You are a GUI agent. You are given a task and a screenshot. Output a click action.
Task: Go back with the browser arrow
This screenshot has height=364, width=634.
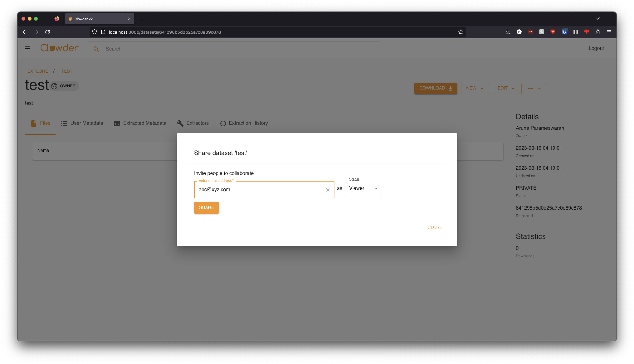tap(25, 32)
